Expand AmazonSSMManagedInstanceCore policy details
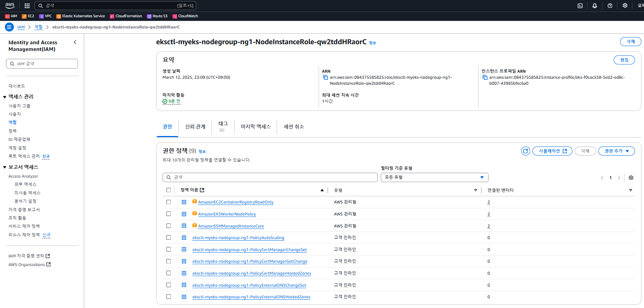 pos(184,226)
